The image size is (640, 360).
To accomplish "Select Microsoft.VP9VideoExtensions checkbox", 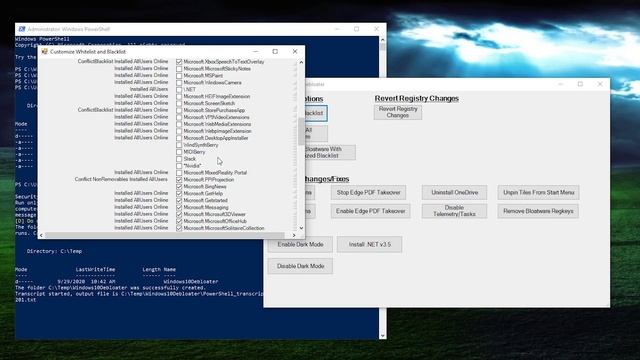I will [179, 117].
